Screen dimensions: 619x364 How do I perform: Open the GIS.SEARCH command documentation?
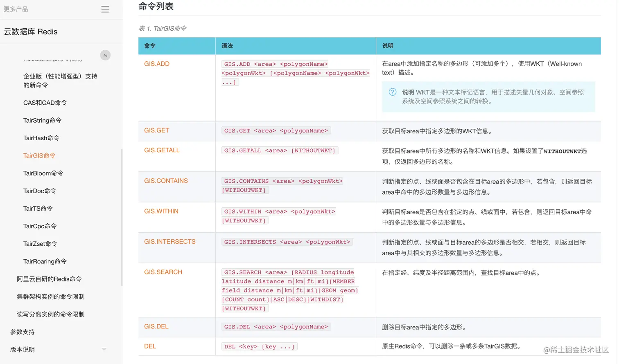[163, 272]
